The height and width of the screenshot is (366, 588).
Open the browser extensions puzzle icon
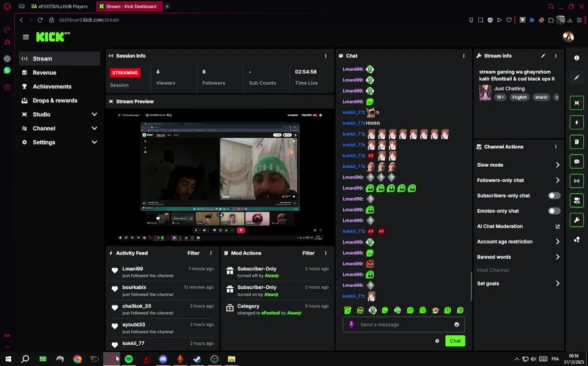[x=550, y=20]
